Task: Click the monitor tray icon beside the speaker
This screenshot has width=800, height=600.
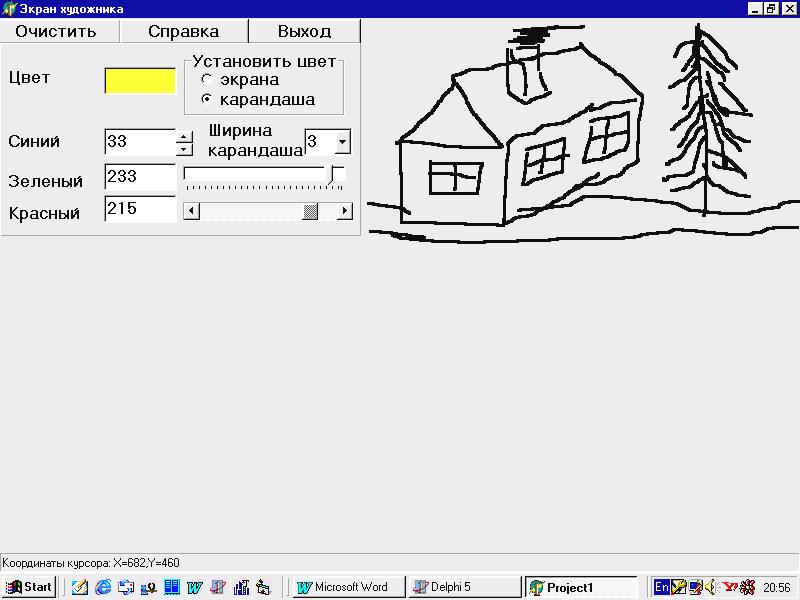Action: pyautogui.click(x=695, y=587)
